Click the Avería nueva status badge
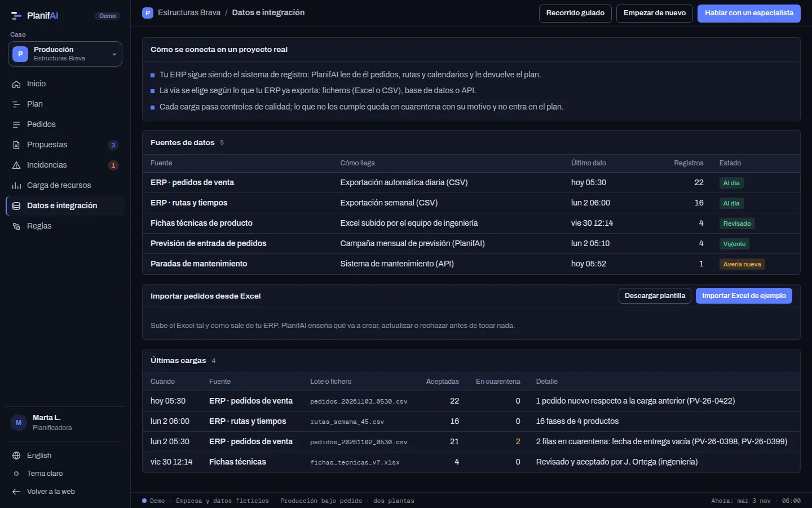 point(742,264)
